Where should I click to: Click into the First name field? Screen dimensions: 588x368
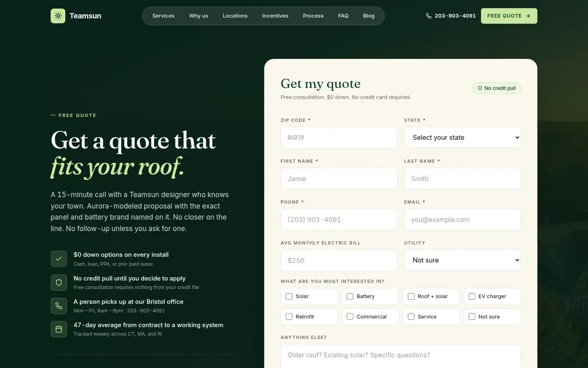click(x=339, y=179)
